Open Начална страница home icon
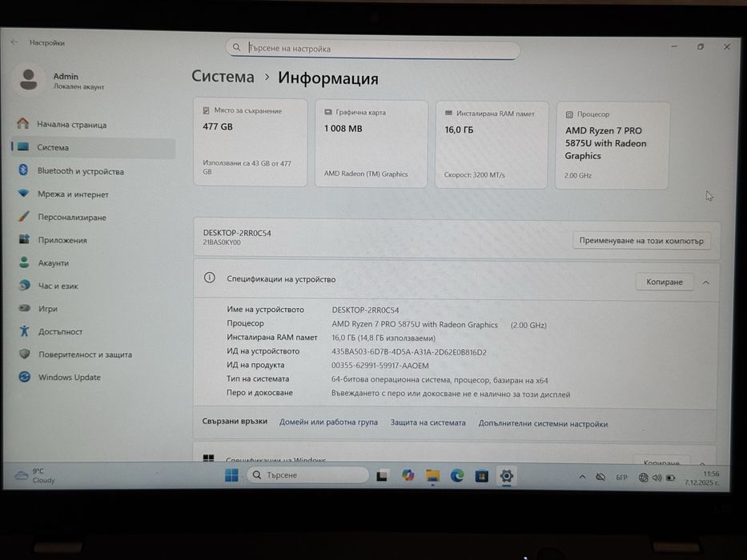This screenshot has height=560, width=747. (23, 124)
